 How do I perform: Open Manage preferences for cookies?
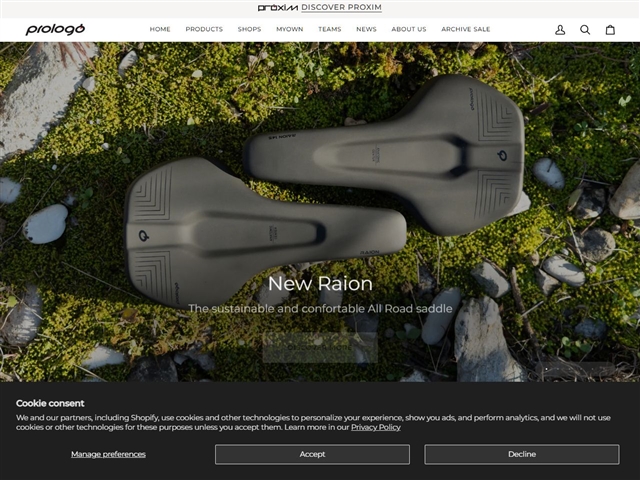(x=108, y=454)
